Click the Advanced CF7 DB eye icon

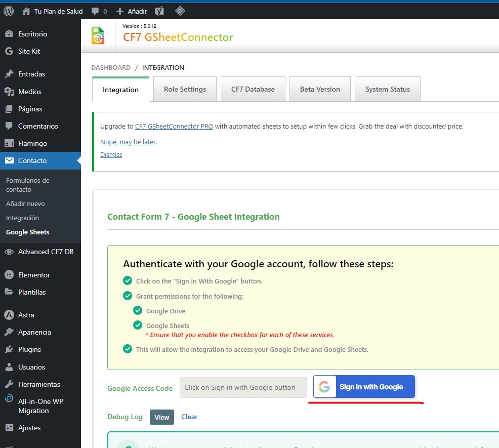(9, 252)
